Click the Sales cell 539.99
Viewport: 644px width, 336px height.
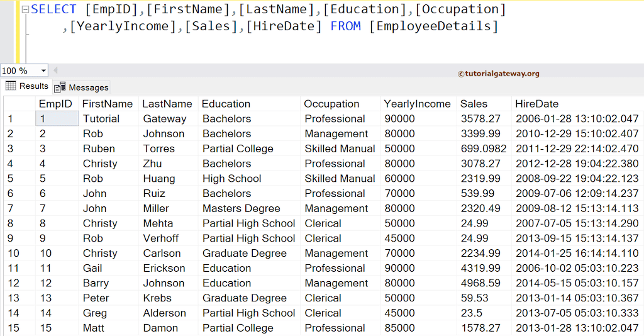484,193
